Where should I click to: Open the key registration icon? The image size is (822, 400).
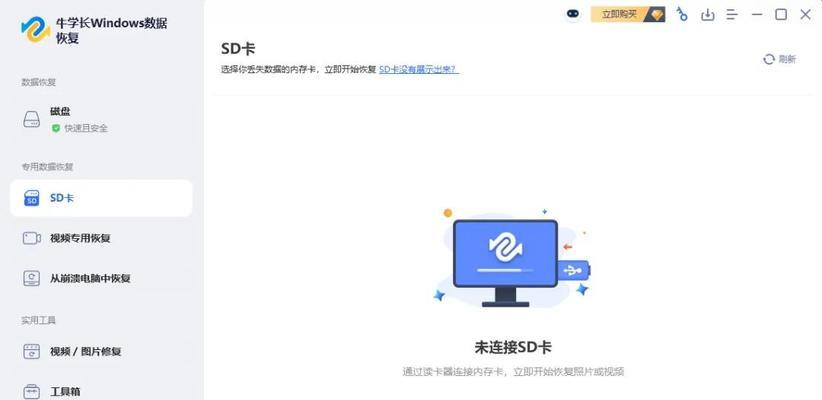click(x=682, y=14)
